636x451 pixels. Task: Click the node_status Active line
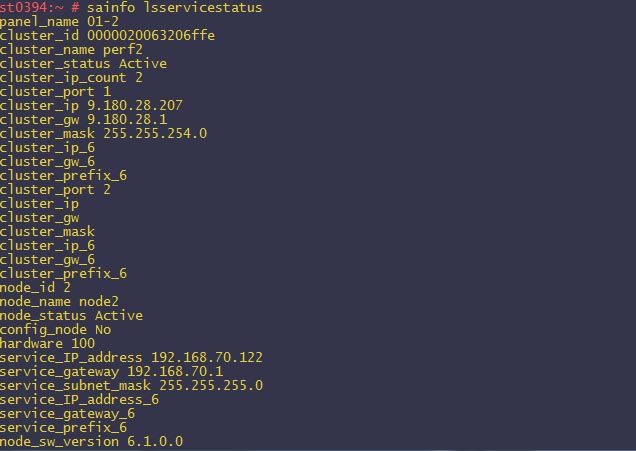[x=71, y=316]
